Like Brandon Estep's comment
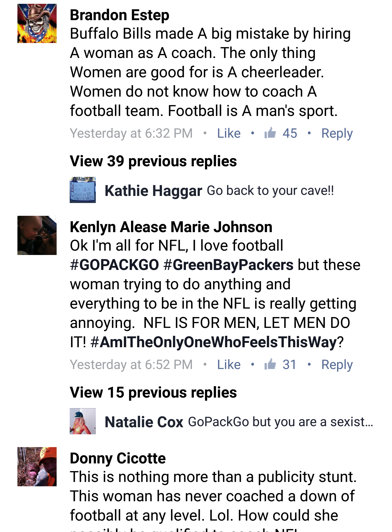 click(229, 133)
